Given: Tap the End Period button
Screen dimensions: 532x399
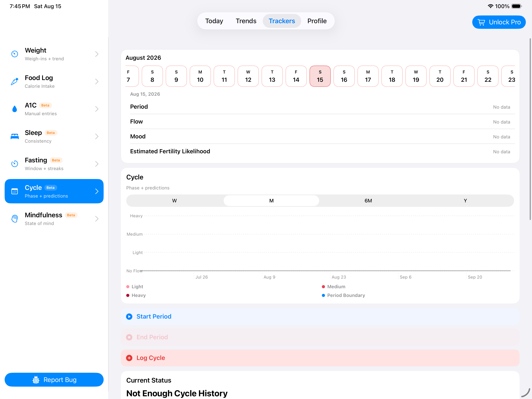Looking at the screenshot, I should click(x=320, y=337).
